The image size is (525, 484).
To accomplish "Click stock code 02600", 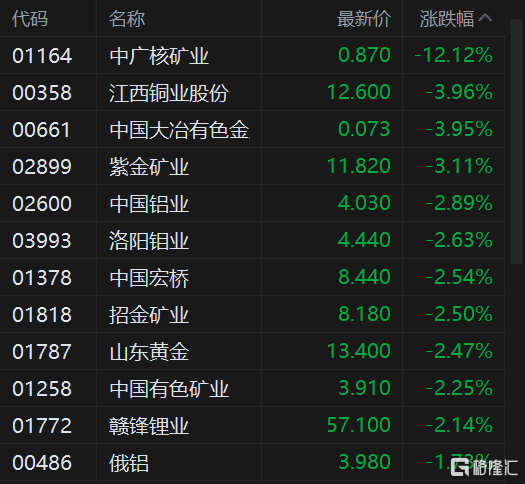I will [x=42, y=204].
